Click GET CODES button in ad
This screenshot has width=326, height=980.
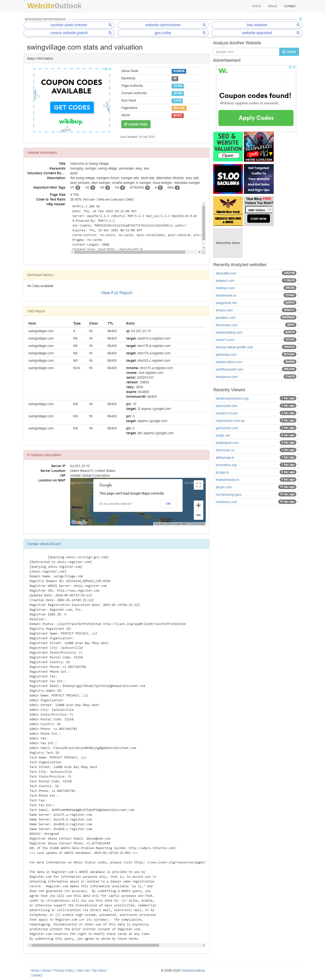72,107
